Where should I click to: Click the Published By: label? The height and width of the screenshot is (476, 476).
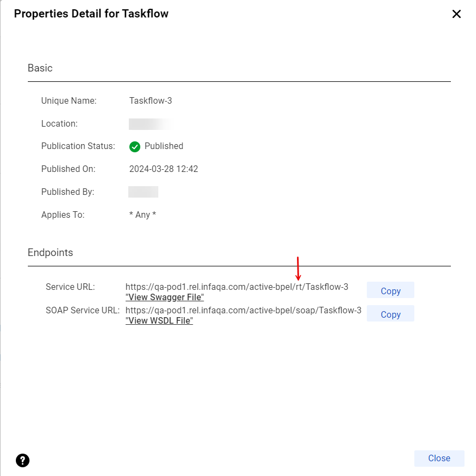coord(68,192)
